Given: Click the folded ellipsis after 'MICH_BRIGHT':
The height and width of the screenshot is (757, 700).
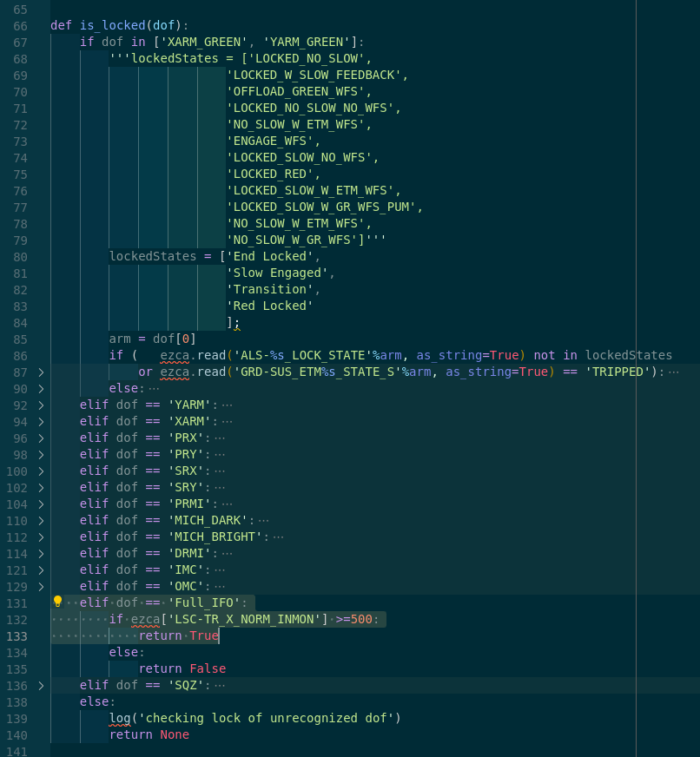Looking at the screenshot, I should point(278,536).
